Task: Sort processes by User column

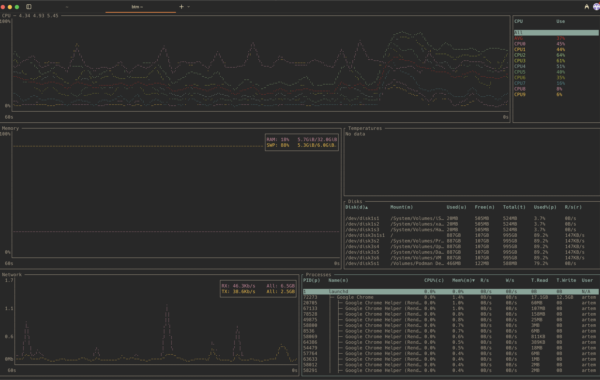Action: coord(587,280)
